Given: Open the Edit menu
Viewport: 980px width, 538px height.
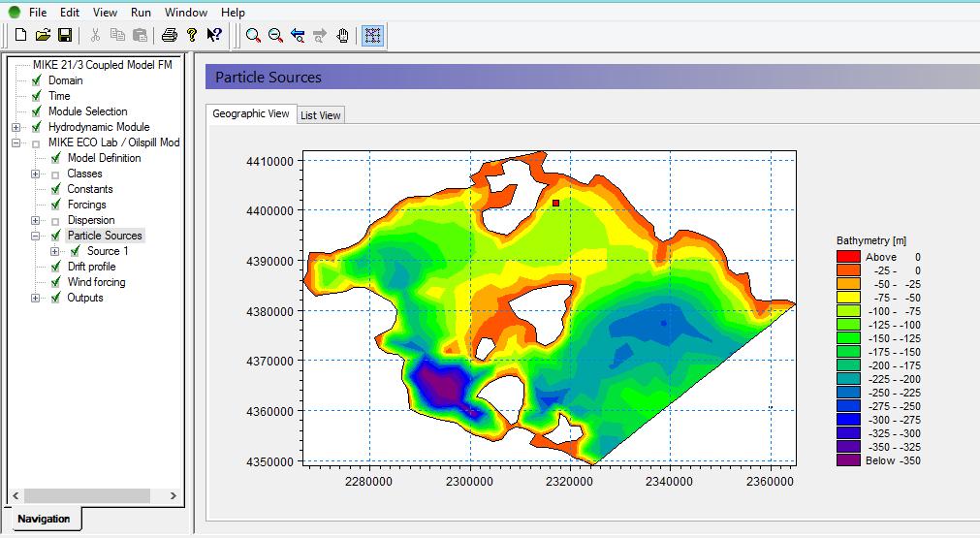Looking at the screenshot, I should [x=70, y=13].
